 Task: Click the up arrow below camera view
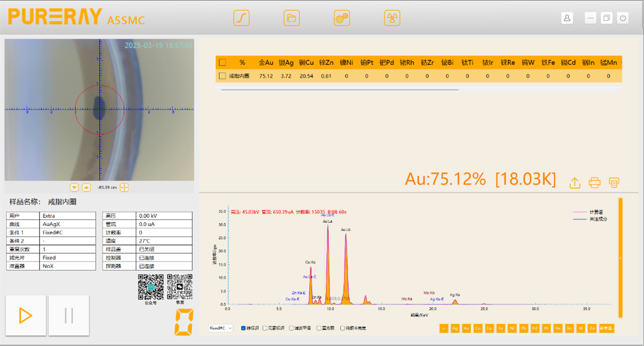pyautogui.click(x=86, y=187)
